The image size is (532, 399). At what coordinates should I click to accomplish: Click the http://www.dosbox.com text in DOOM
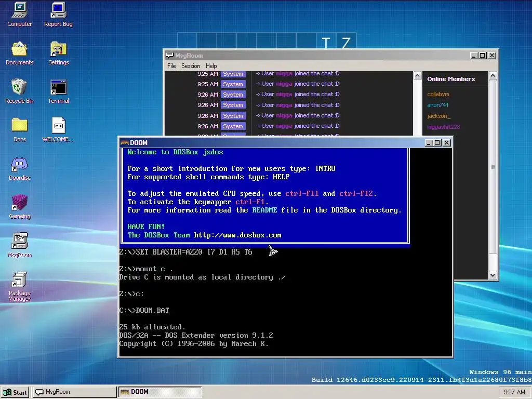(237, 235)
